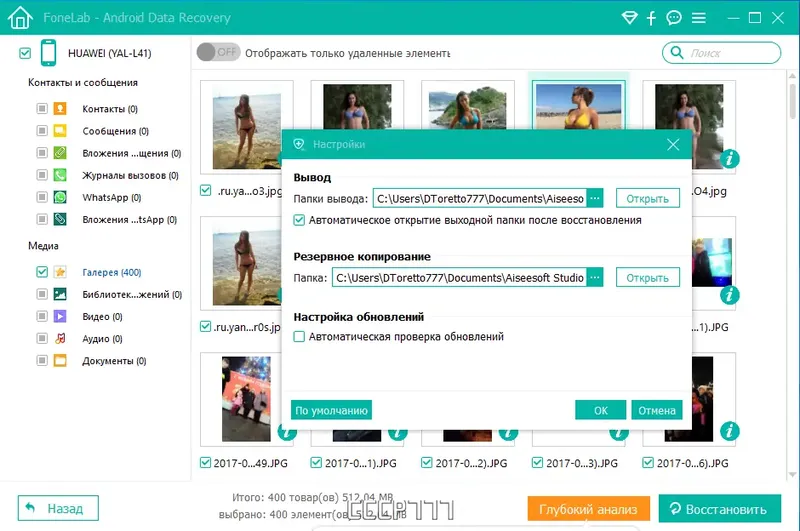Uncheck the 2017-0...49.JPG photo checkbox
This screenshot has height=531, width=800.
[206, 463]
